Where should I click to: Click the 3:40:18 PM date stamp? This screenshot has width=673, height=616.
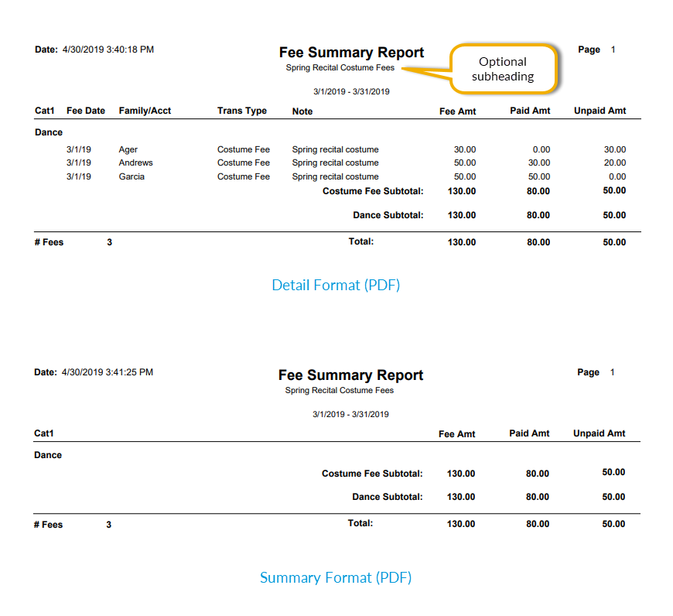point(108,50)
